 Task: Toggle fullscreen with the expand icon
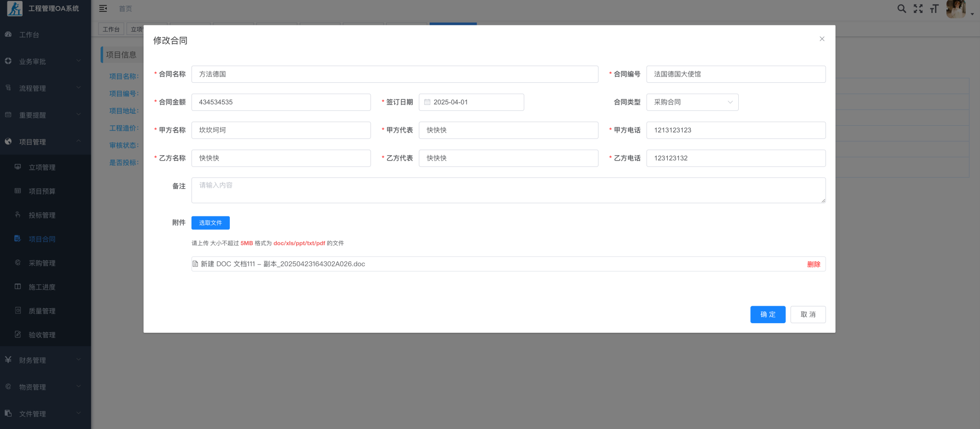click(x=918, y=9)
